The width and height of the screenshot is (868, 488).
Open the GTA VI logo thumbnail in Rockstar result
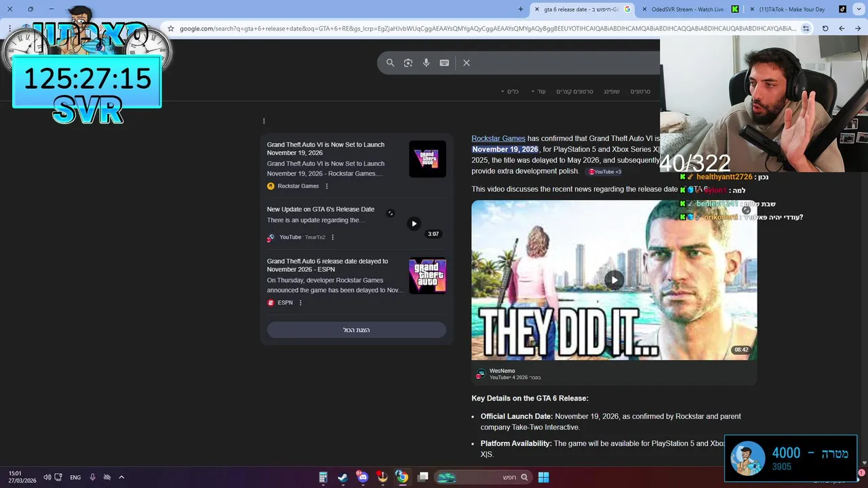click(x=427, y=159)
